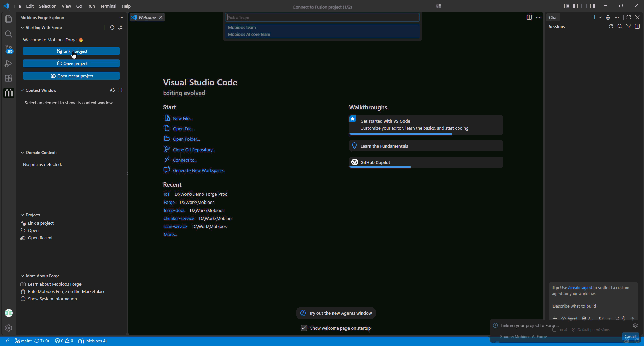Open the remote window indicator in the status bar
644x346 pixels.
(x=7, y=341)
